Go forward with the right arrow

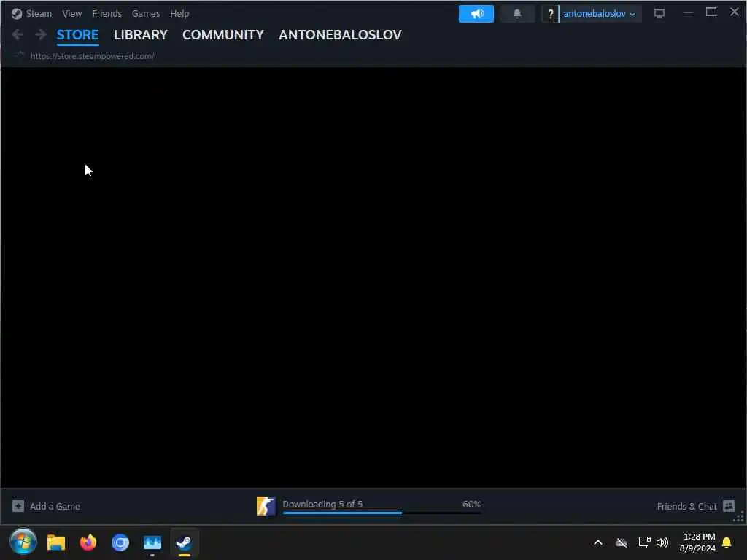pos(41,34)
